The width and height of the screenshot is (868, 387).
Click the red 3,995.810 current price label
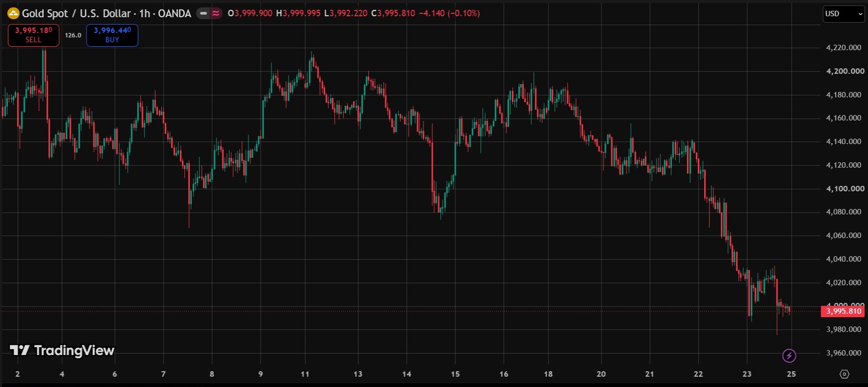click(x=843, y=311)
